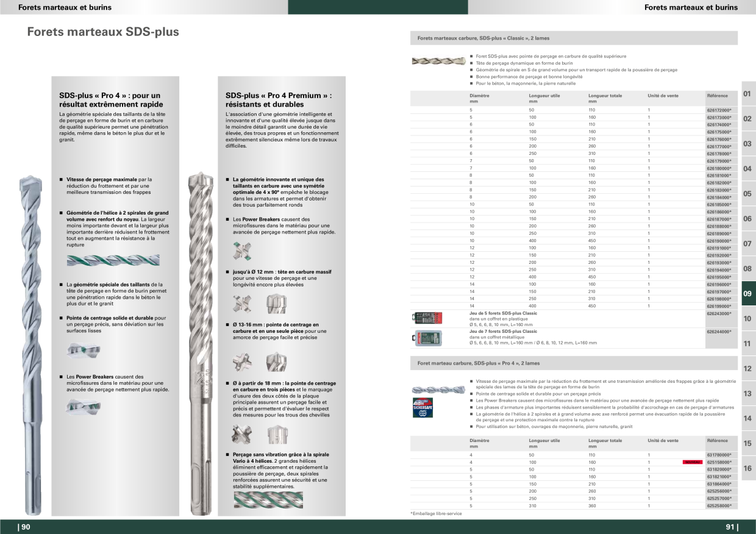Click left header 'Forets marteaux et burins'
This screenshot has height=534, width=756.
pyautogui.click(x=65, y=7)
